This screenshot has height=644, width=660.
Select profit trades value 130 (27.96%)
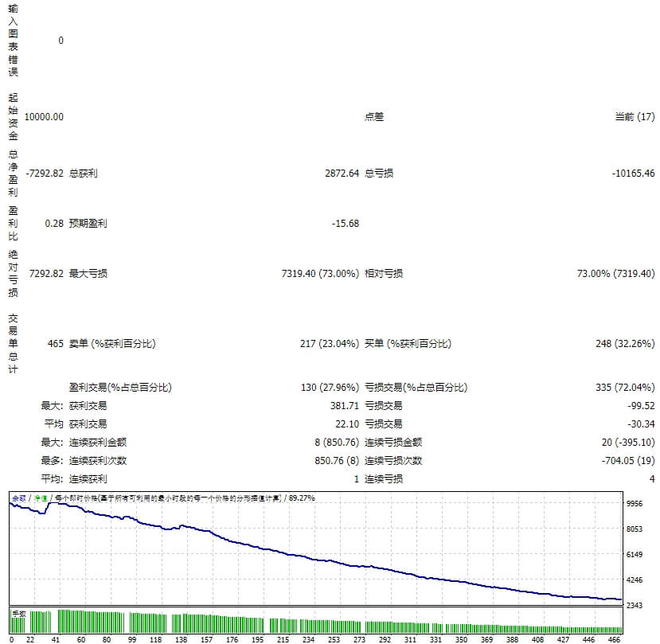coord(330,387)
